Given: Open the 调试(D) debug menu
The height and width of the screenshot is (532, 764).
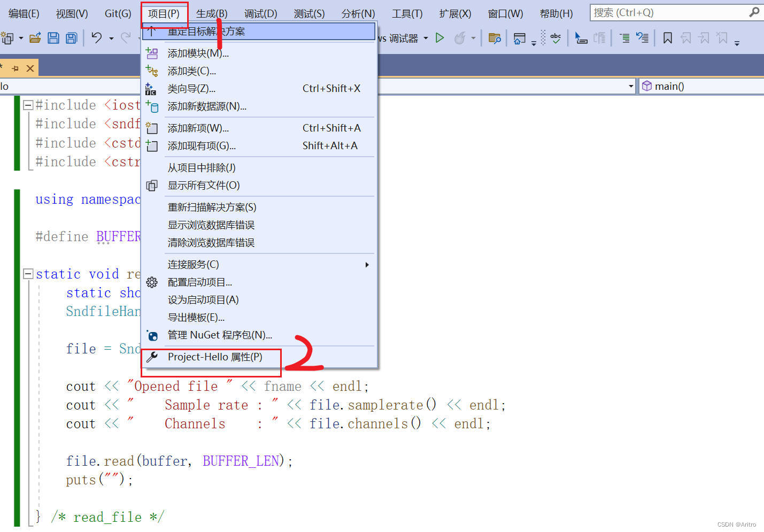Looking at the screenshot, I should (260, 13).
